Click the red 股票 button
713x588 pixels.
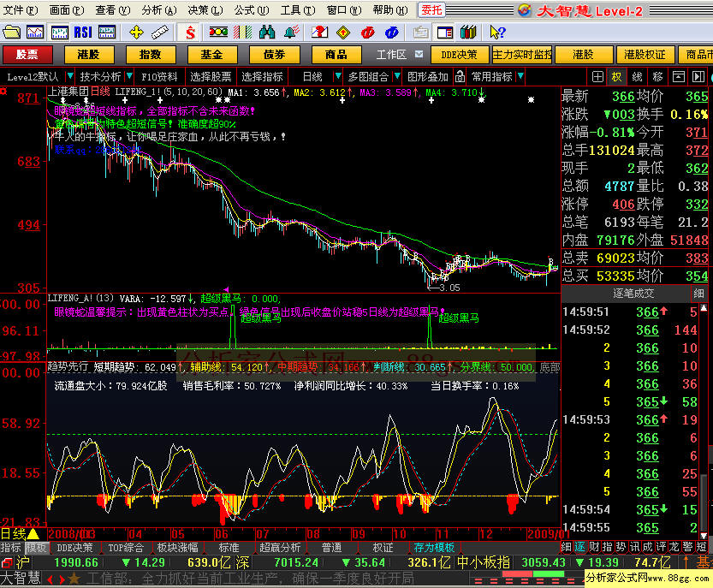[x=27, y=55]
